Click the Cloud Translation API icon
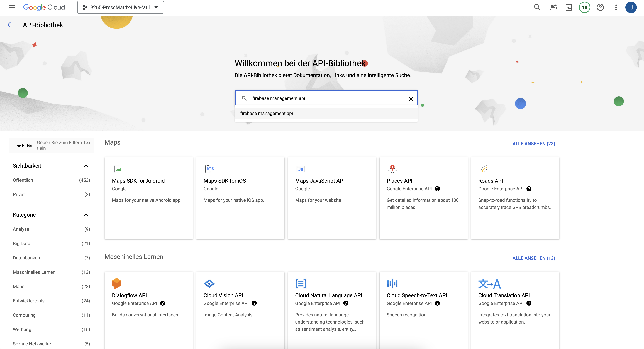Image resolution: width=644 pixels, height=349 pixels. [489, 284]
